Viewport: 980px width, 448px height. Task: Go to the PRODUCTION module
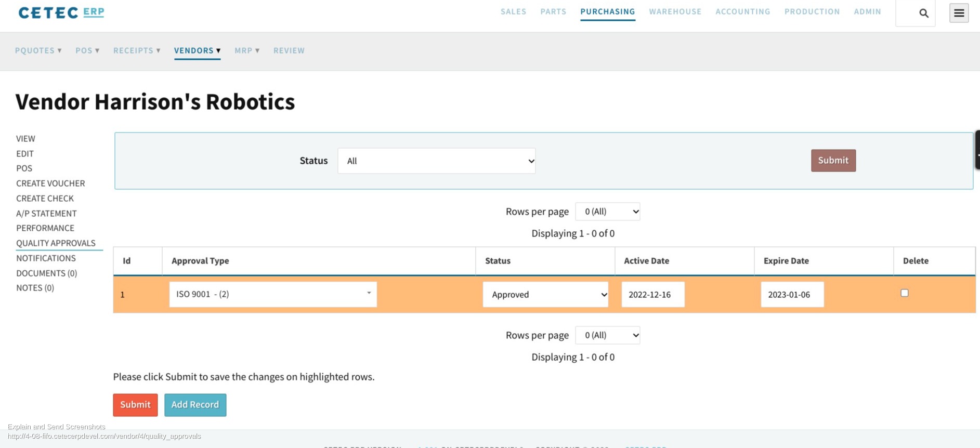click(812, 11)
